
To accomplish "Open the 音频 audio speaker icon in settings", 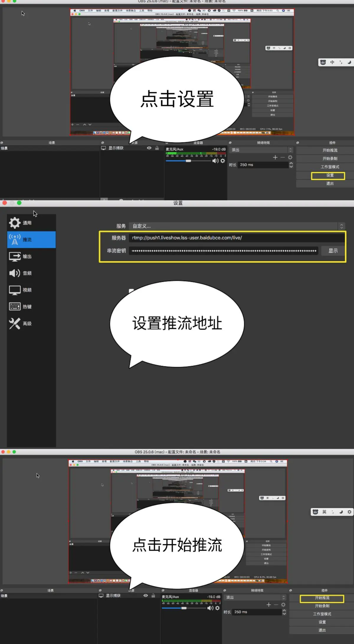I will point(15,273).
